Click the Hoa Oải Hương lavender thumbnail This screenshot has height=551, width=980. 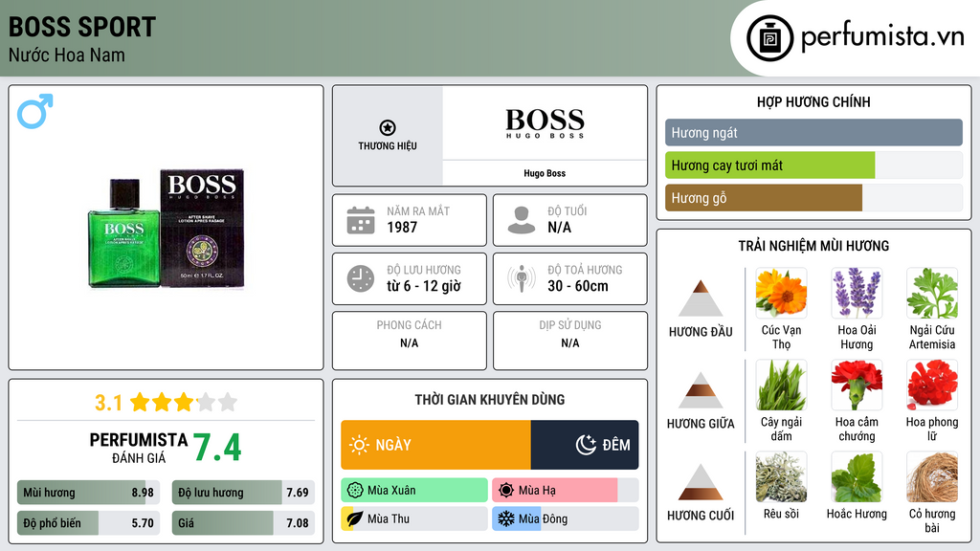pyautogui.click(x=857, y=294)
